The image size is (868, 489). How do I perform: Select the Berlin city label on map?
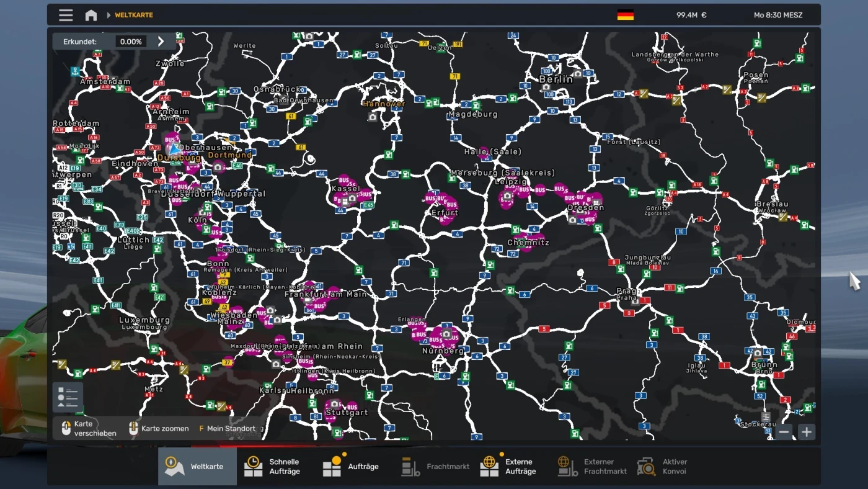[x=556, y=79]
